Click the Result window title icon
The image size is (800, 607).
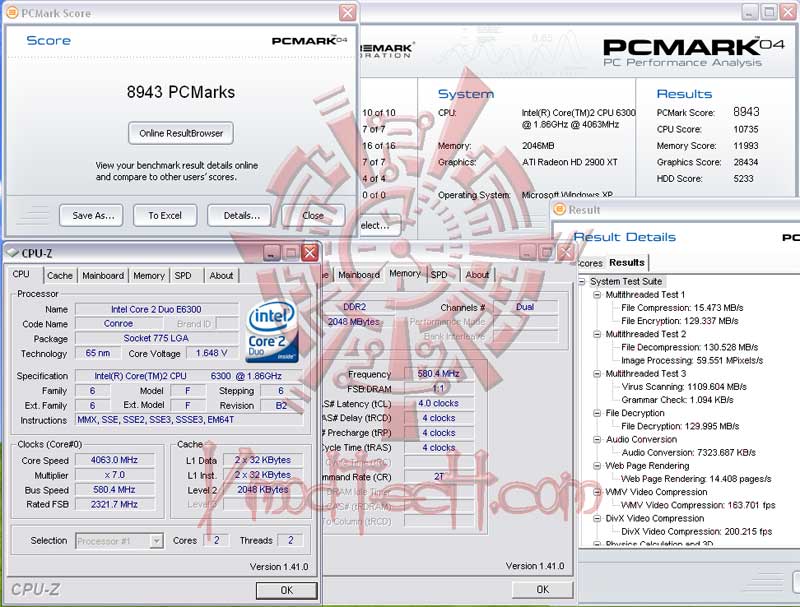[x=560, y=209]
